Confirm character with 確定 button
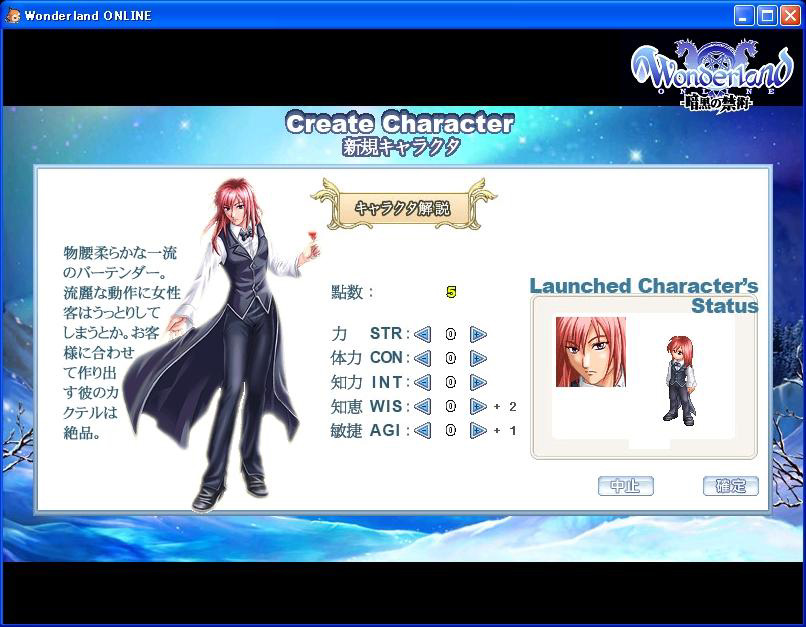This screenshot has width=806, height=627. 730,486
